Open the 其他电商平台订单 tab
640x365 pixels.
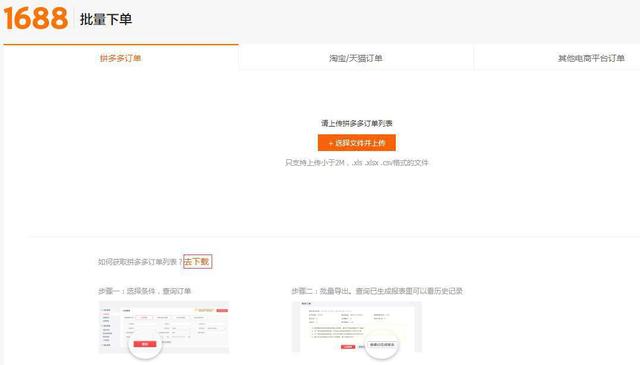[591, 58]
